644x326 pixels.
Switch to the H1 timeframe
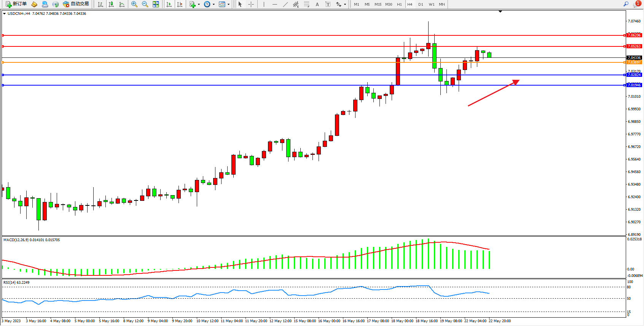coord(399,4)
